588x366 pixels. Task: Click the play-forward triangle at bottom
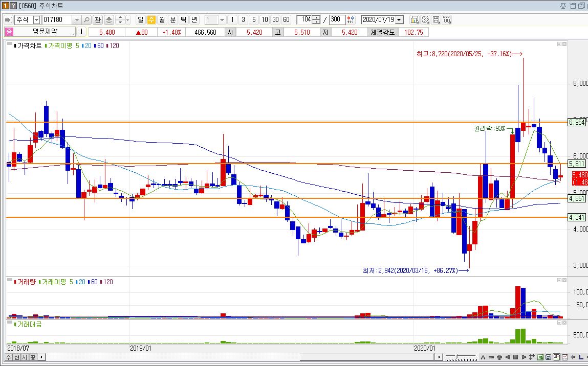pos(524,357)
